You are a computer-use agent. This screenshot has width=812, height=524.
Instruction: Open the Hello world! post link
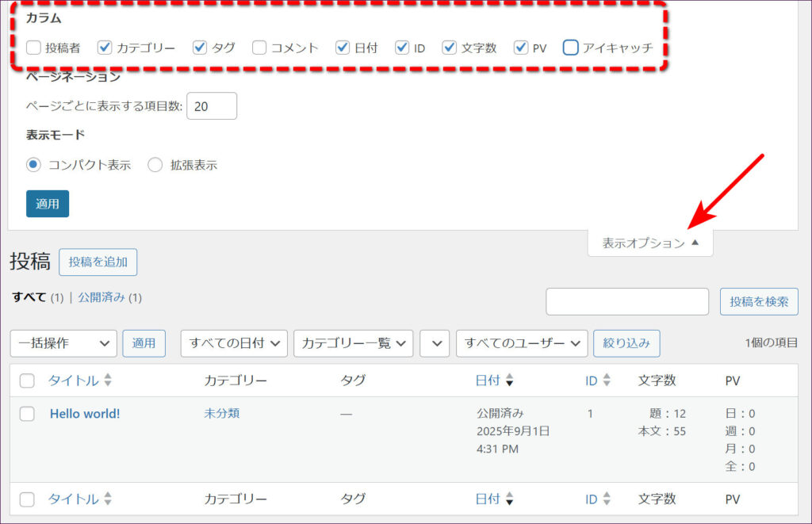85,413
